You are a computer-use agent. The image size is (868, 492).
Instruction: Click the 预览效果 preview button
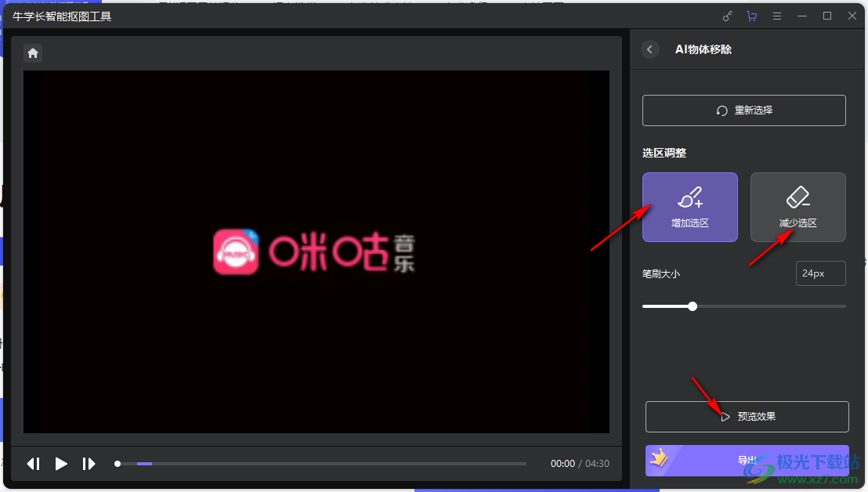pyautogui.click(x=747, y=417)
